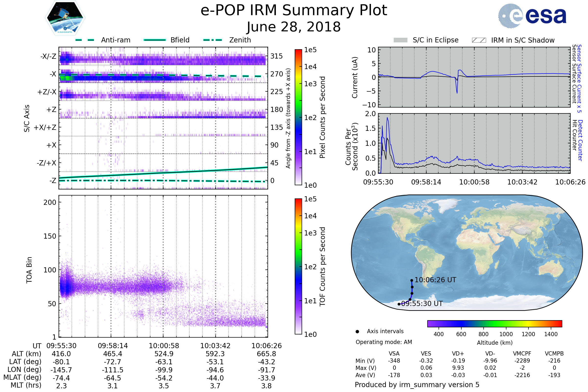Click the Altitude (km) horizontal colorbar

click(x=494, y=324)
